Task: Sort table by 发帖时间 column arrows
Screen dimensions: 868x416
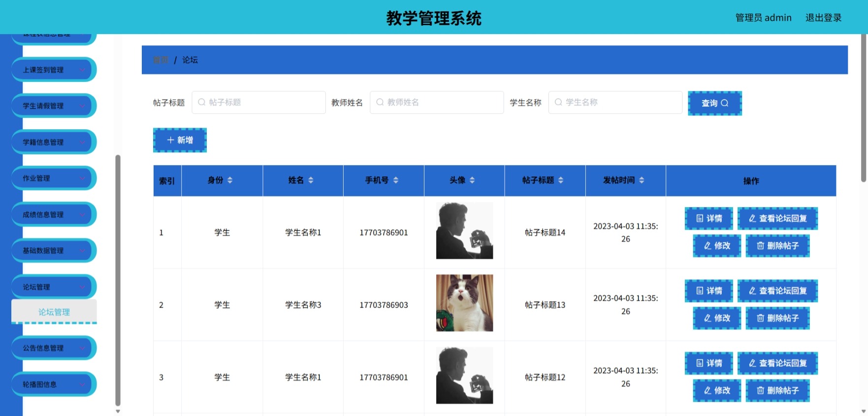Action: pyautogui.click(x=642, y=180)
